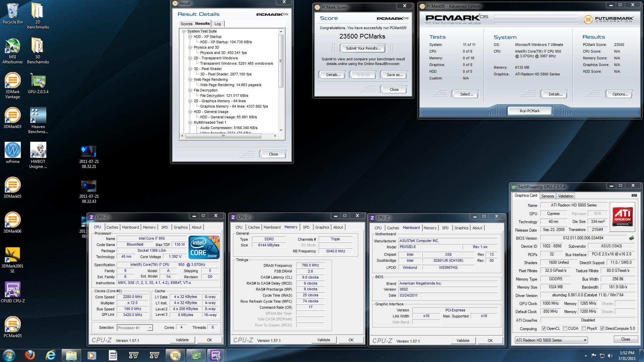Image resolution: width=644 pixels, height=362 pixels.
Task: Toggle the PhysX checkbox in GPU-Z
Action: pos(584,328)
